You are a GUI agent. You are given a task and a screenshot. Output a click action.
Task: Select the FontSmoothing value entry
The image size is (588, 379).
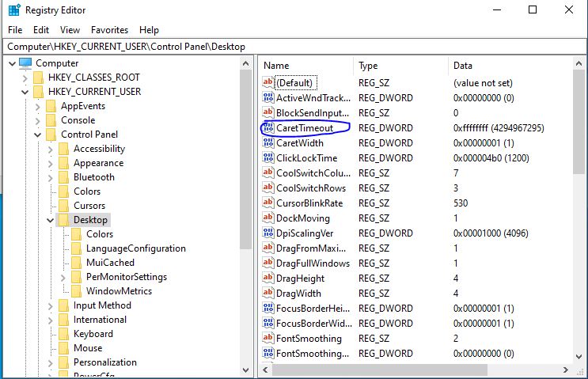(310, 339)
